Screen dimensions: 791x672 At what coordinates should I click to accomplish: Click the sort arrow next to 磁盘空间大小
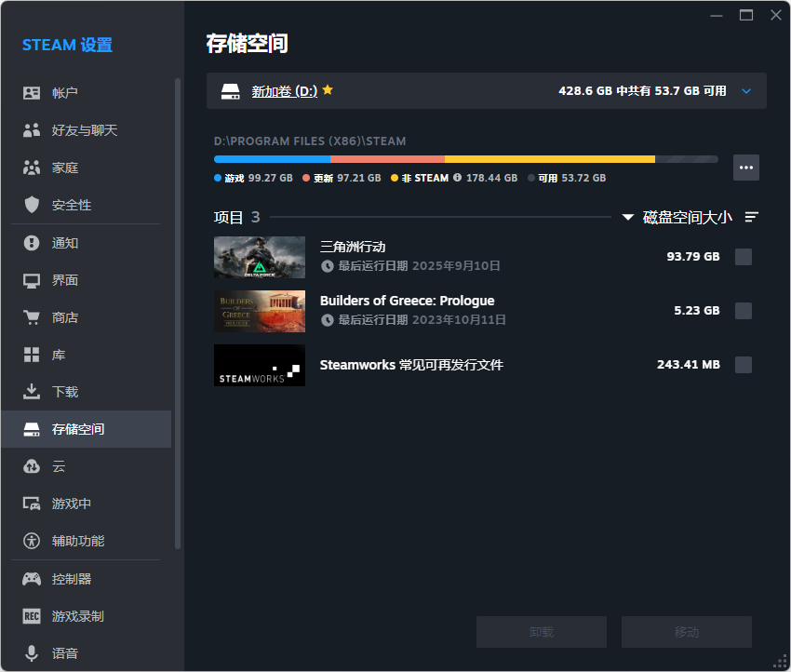click(628, 216)
